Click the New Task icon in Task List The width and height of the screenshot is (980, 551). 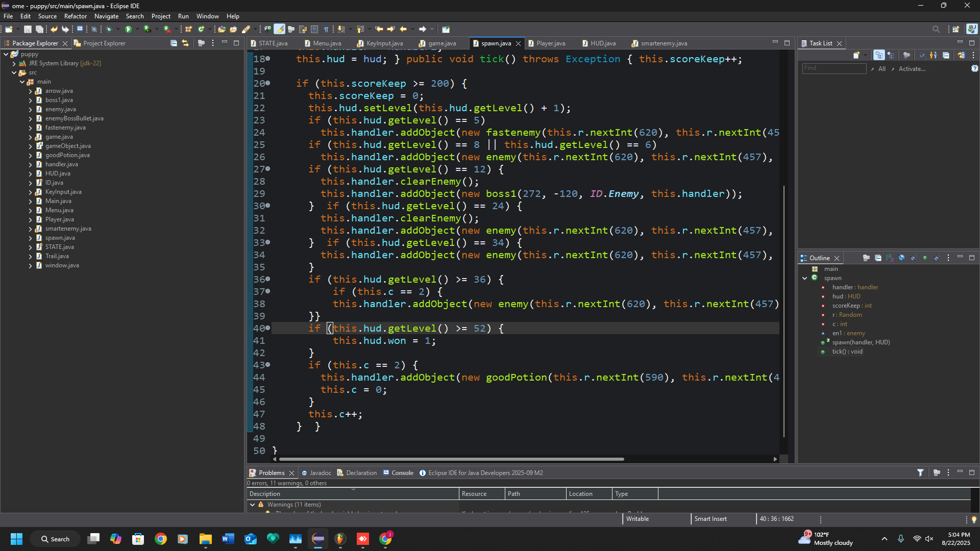pyautogui.click(x=856, y=55)
